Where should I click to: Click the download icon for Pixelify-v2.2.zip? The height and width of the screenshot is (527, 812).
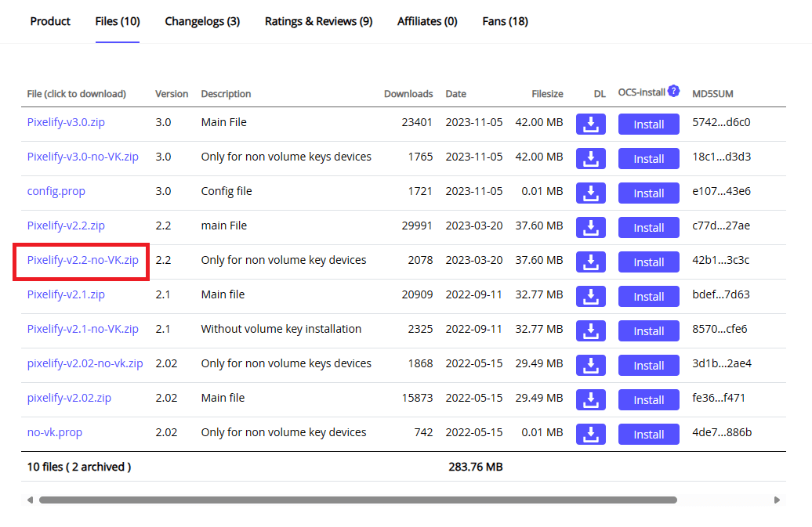[x=590, y=228]
